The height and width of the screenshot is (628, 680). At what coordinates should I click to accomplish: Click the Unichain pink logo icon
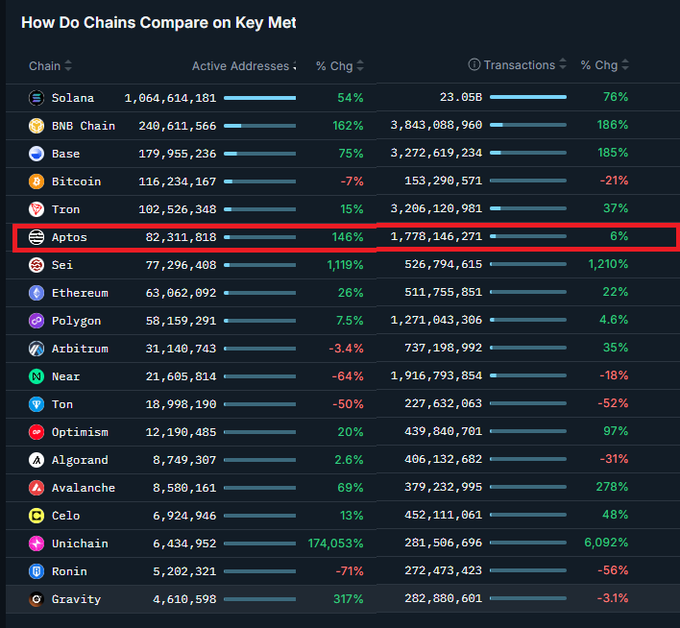pos(36,544)
